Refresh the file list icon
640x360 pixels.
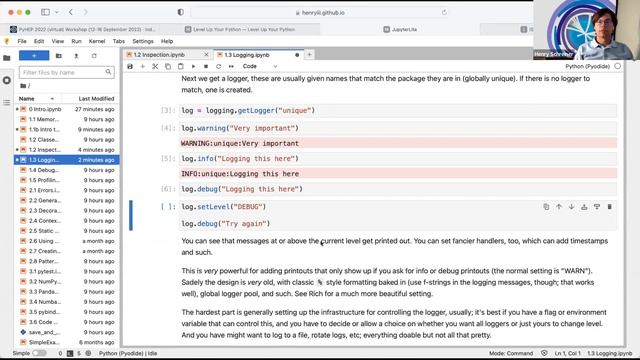pyautogui.click(x=94, y=56)
